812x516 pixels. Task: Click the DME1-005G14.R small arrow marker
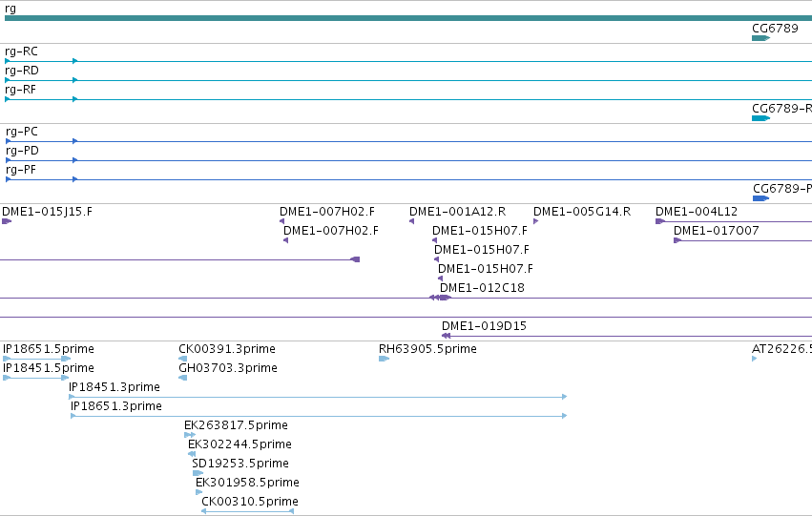[536, 221]
